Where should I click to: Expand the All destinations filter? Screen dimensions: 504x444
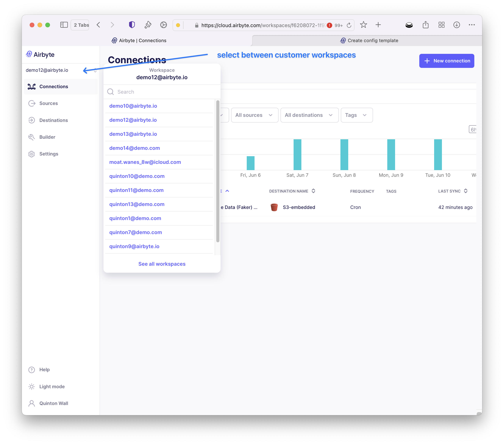pos(309,115)
